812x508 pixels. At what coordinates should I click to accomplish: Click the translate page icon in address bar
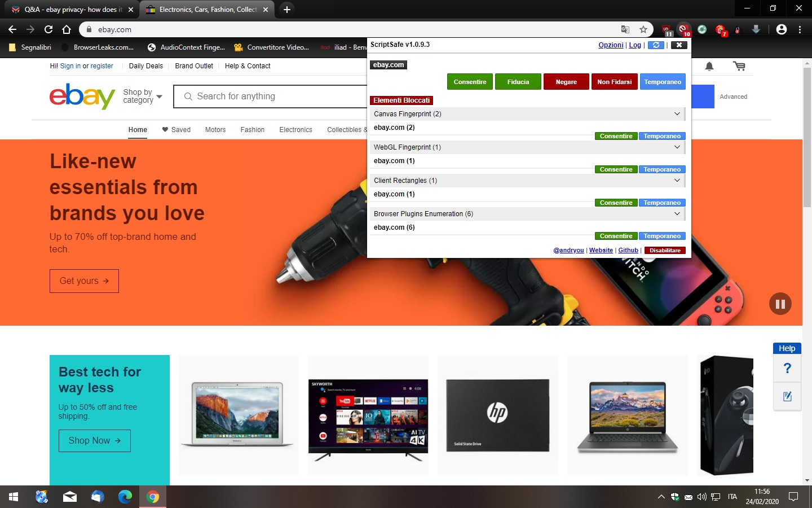pos(625,29)
